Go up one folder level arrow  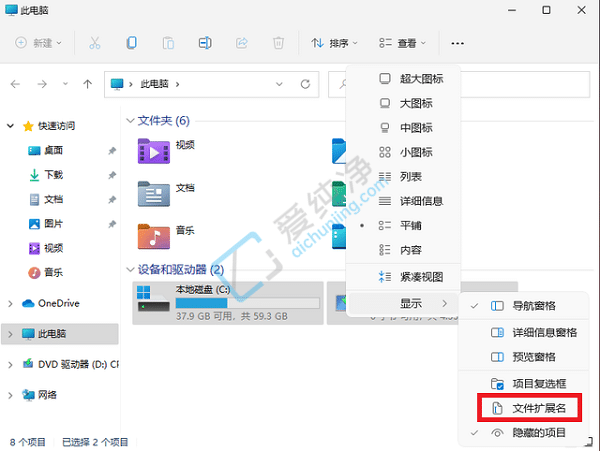(88, 84)
